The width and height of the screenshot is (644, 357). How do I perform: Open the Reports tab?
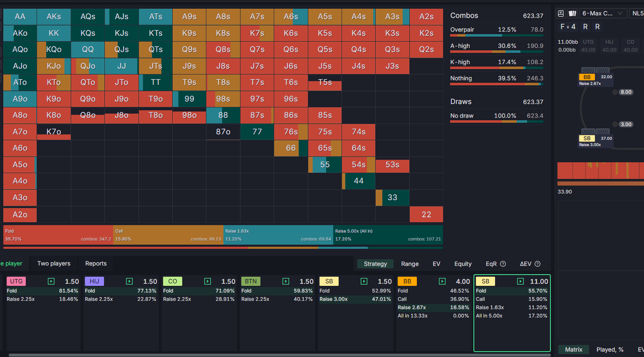pos(96,263)
